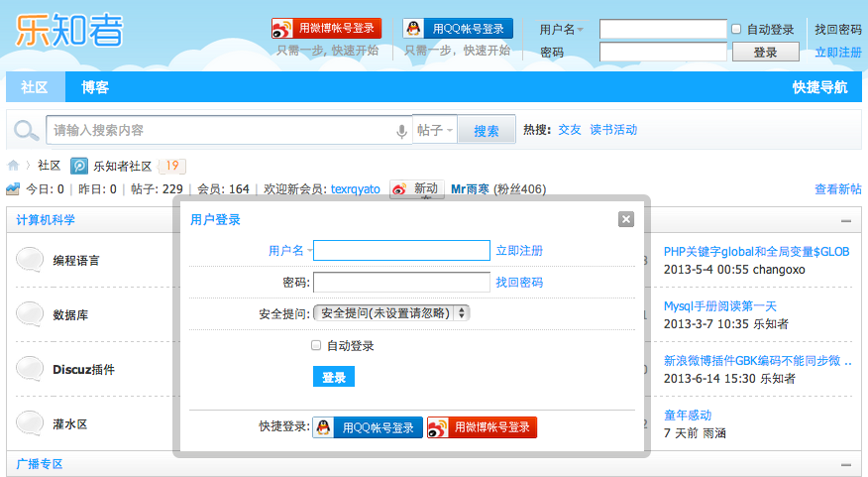Focus the header username field
868x477 pixels.
(x=663, y=29)
